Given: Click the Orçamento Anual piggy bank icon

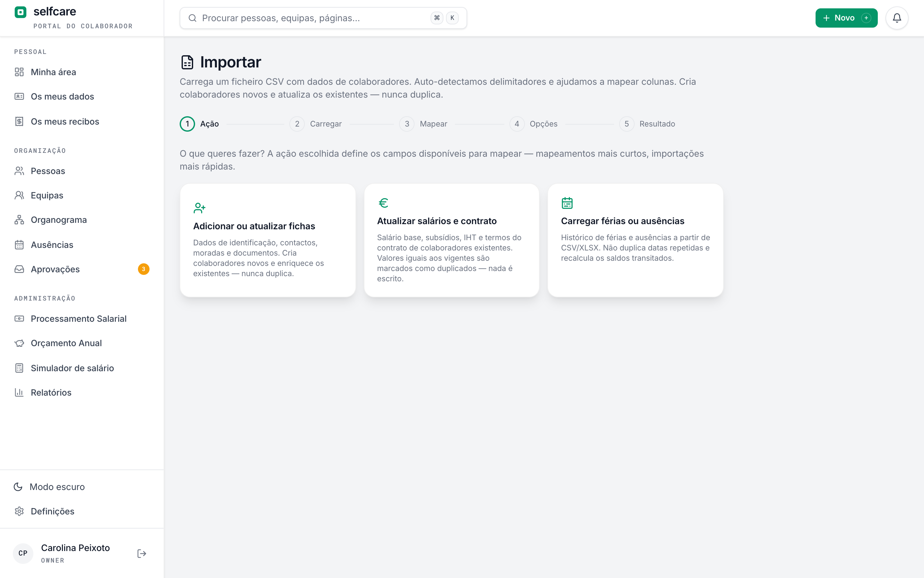Looking at the screenshot, I should coord(19,343).
